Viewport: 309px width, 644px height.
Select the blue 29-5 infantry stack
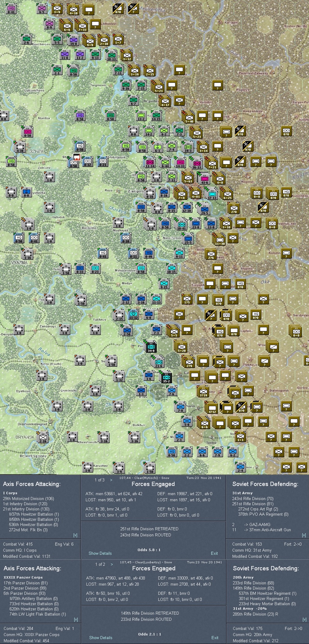tap(204, 209)
